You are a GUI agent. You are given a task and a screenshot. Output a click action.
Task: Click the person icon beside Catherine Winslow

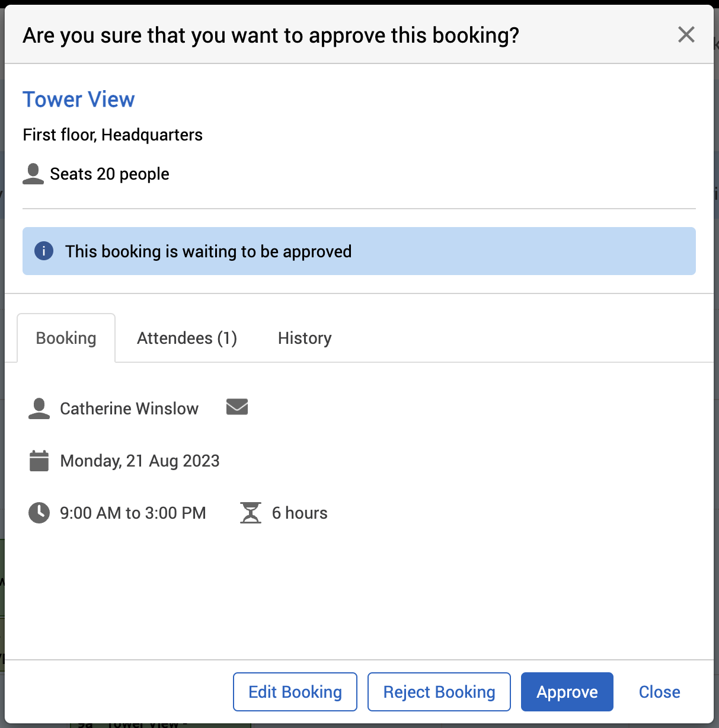(39, 408)
